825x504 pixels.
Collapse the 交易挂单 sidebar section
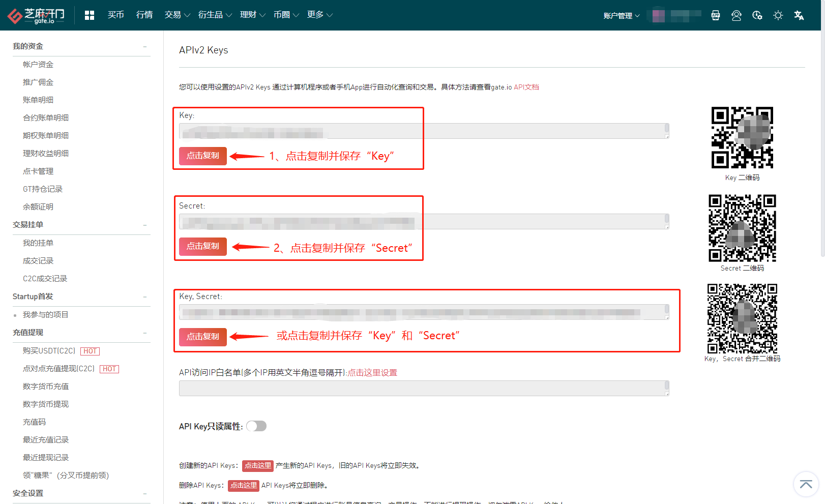145,225
